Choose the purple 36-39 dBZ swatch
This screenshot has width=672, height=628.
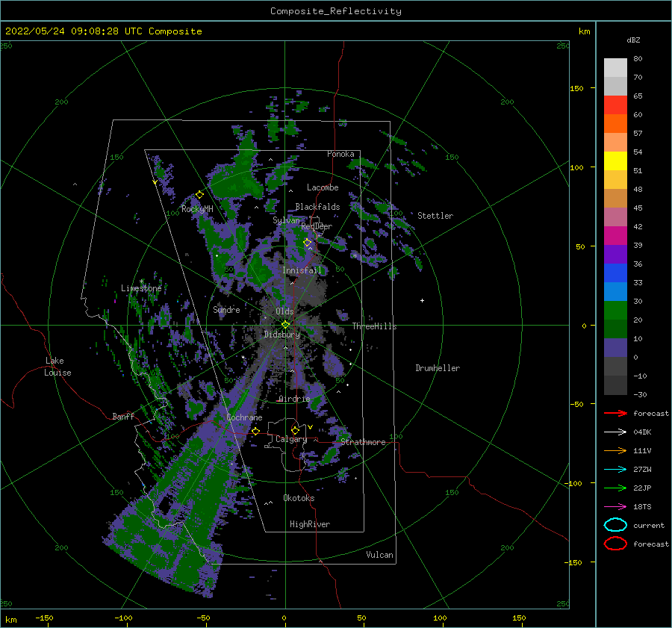pyautogui.click(x=615, y=255)
